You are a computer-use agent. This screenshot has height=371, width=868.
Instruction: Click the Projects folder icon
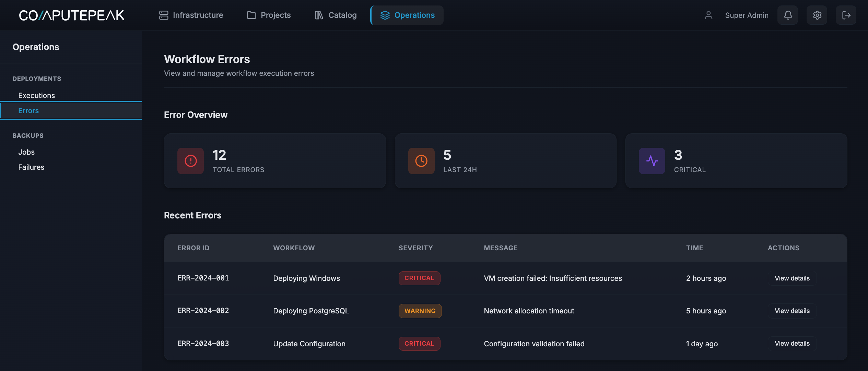[x=251, y=15]
